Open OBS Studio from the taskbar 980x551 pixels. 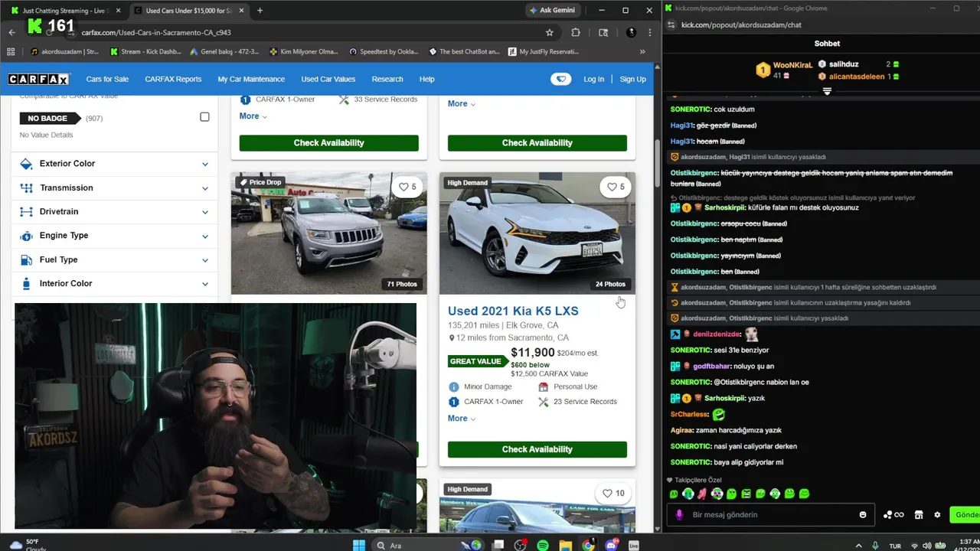[x=521, y=546]
